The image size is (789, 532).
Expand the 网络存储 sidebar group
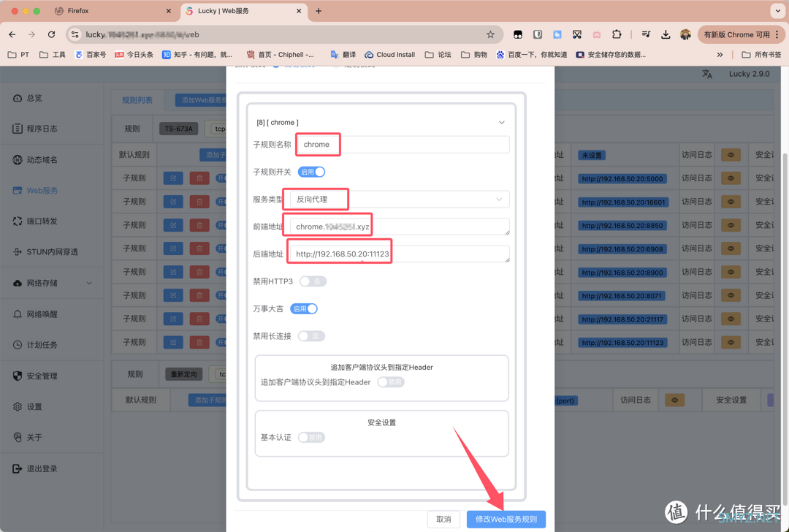click(53, 283)
